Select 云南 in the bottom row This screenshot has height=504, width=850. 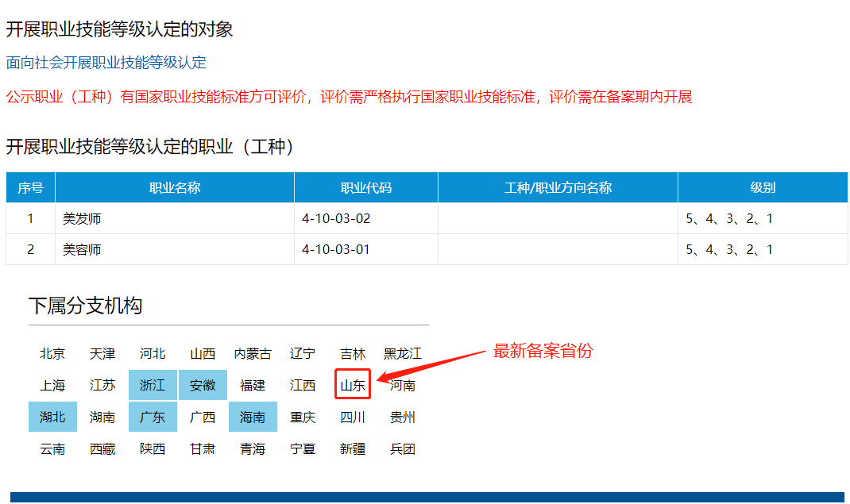52,449
